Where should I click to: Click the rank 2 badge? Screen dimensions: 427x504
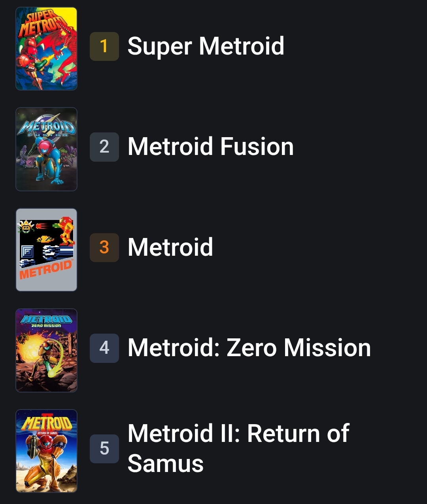[x=104, y=147]
